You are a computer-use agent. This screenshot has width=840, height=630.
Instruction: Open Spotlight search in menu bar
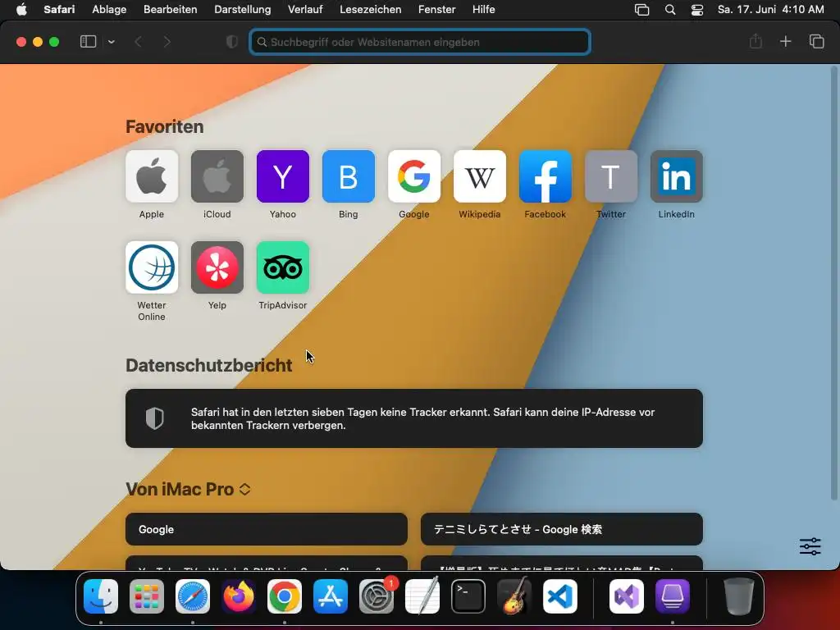[669, 10]
